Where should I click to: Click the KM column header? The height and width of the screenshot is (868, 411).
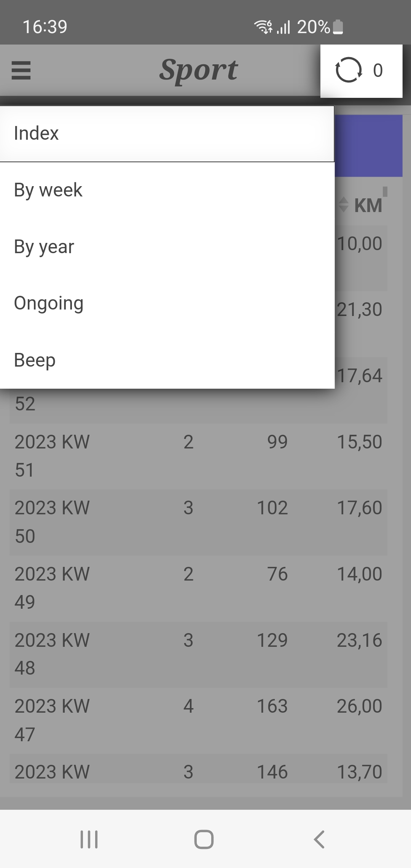tap(368, 206)
